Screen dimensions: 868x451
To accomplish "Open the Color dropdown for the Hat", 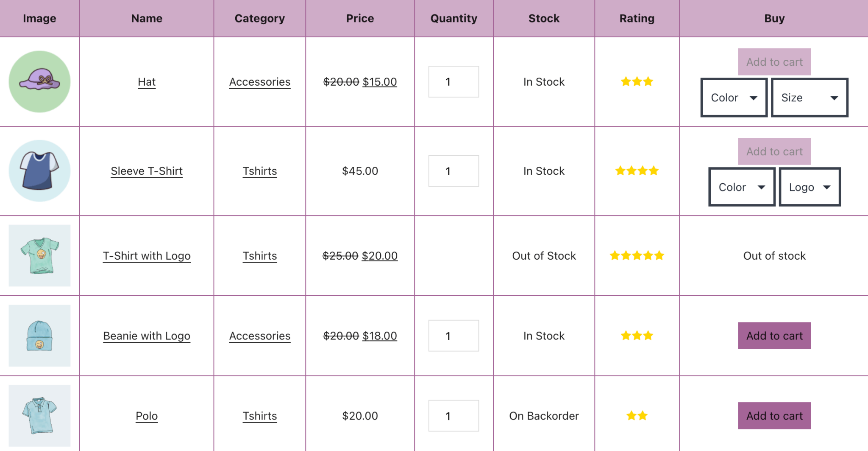I will tap(734, 97).
